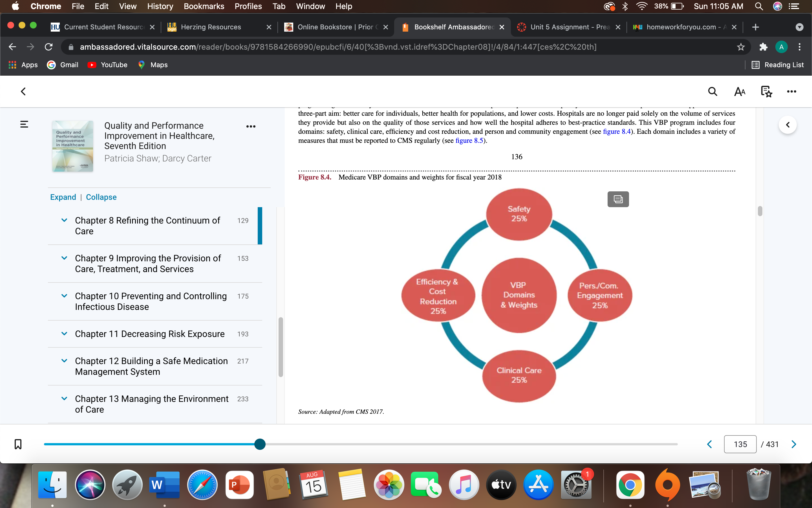Open Microsoft Word from the Dock
The image size is (812, 508).
pos(164,485)
